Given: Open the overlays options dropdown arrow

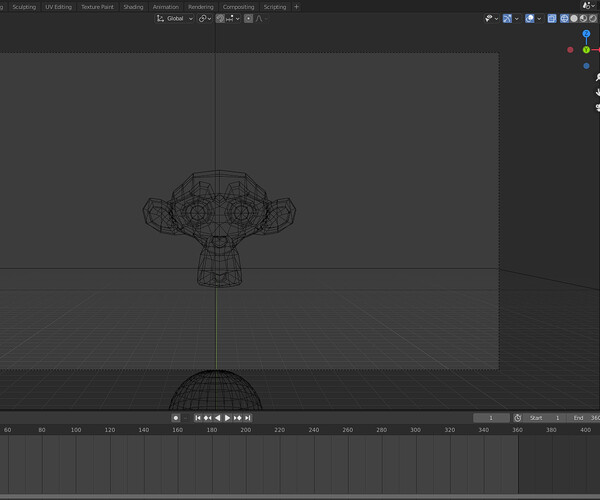Looking at the screenshot, I should click(539, 18).
